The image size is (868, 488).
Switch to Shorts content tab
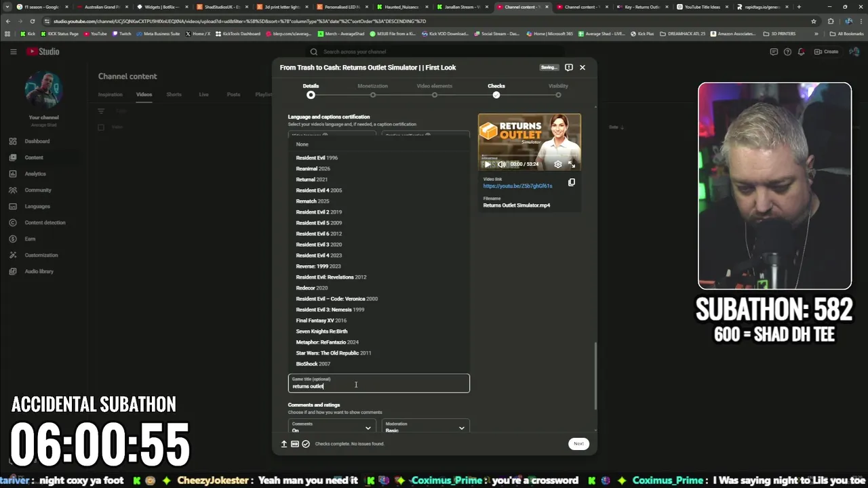(174, 95)
